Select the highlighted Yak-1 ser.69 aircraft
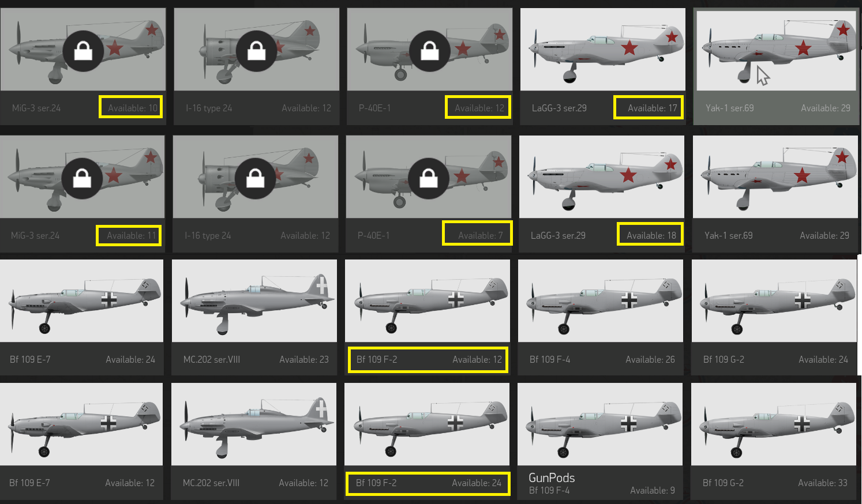 click(776, 66)
